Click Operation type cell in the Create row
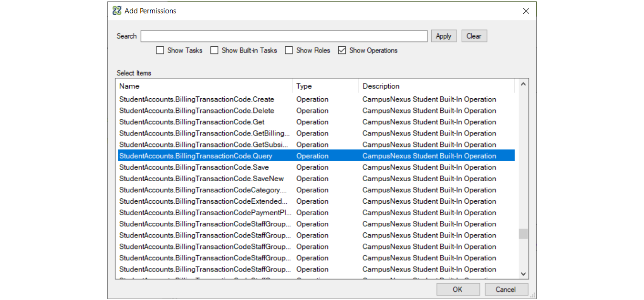The height and width of the screenshot is (300, 644). coord(312,99)
